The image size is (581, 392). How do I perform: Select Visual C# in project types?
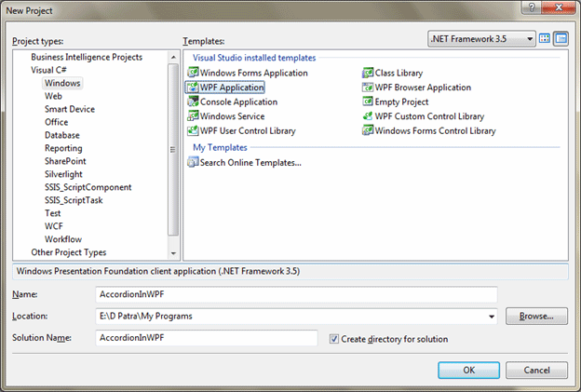(x=50, y=70)
